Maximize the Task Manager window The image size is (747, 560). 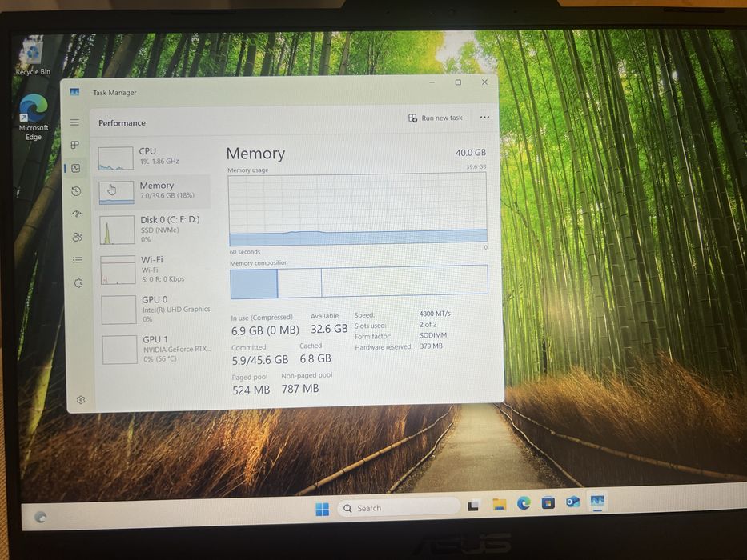click(x=458, y=82)
